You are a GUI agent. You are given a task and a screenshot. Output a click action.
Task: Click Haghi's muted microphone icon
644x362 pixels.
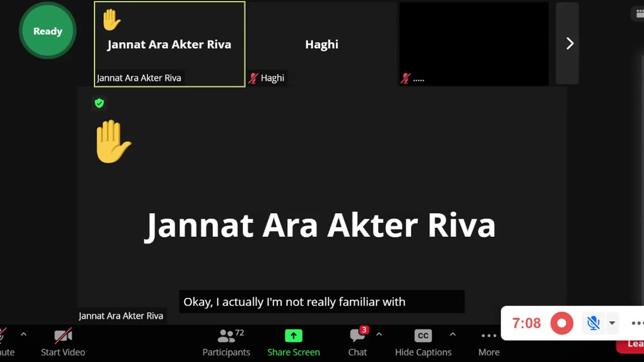point(253,78)
